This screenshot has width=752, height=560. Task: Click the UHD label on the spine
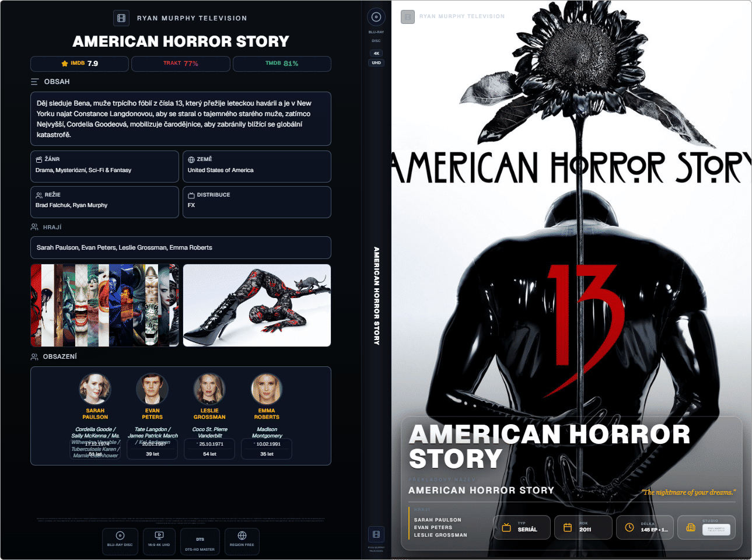(376, 62)
